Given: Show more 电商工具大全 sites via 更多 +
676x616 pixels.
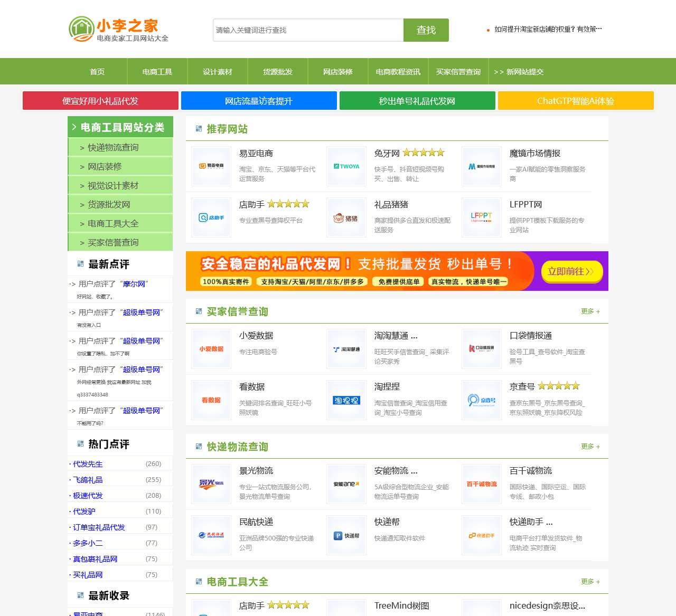Looking at the screenshot, I should pyautogui.click(x=590, y=582).
